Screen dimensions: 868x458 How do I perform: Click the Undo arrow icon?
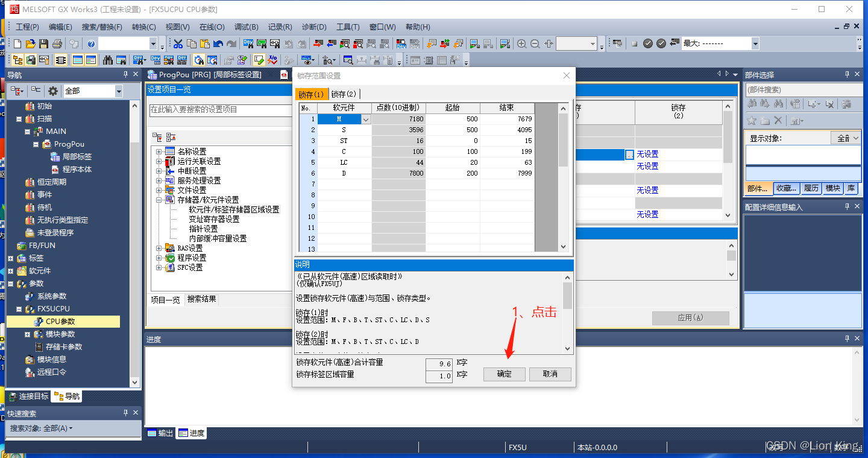pos(218,43)
